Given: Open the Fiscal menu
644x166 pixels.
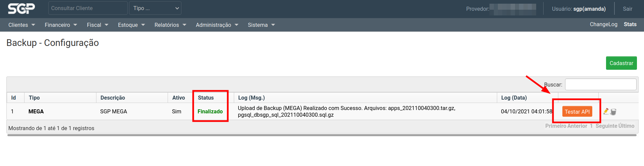Looking at the screenshot, I should [97, 25].
